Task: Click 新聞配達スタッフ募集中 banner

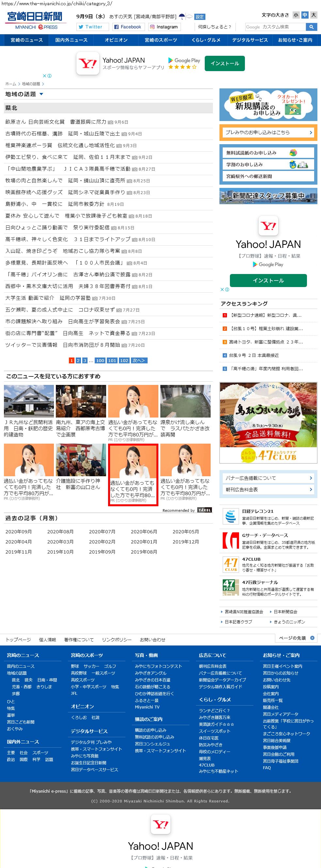Action: click(268, 196)
